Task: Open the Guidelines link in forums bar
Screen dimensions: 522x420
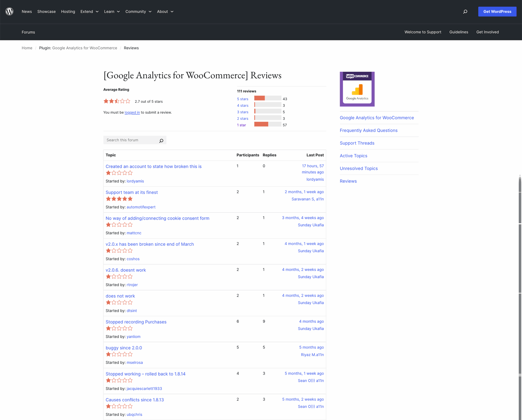Action: pyautogui.click(x=459, y=32)
